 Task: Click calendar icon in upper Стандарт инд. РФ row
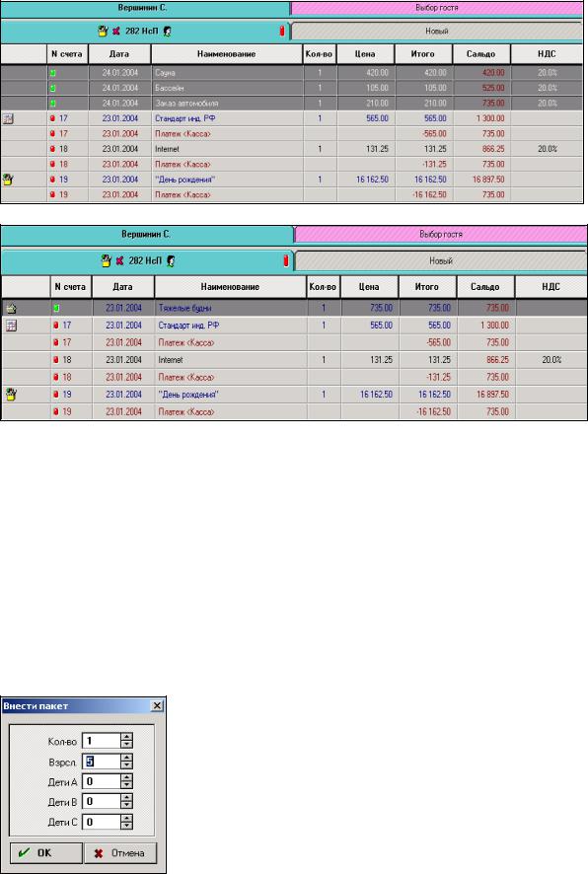coord(8,118)
